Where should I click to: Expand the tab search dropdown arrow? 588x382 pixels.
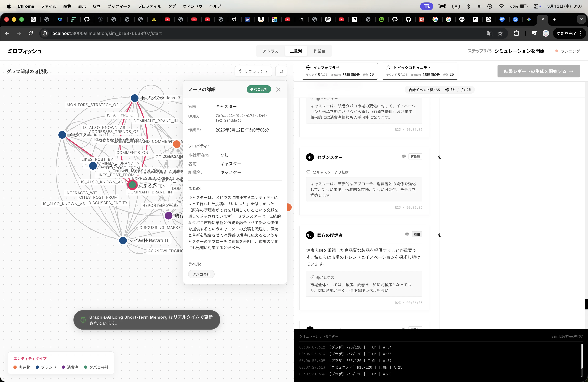click(x=581, y=19)
